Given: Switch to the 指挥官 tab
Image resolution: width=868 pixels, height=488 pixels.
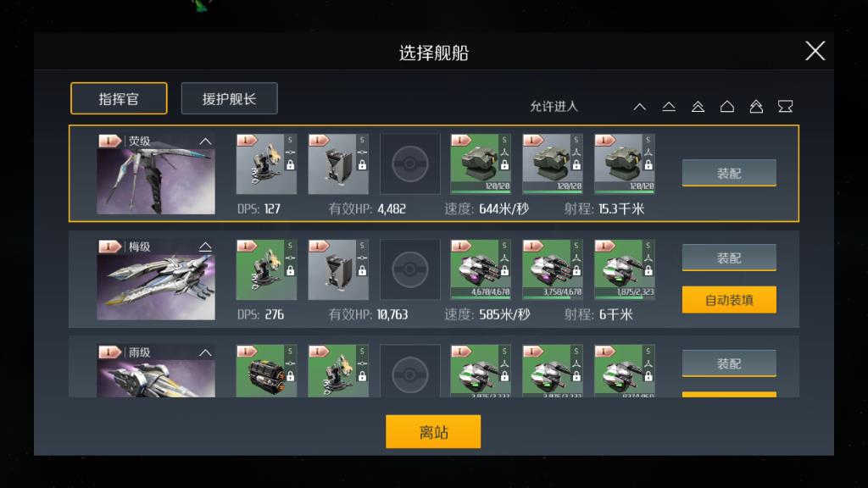Looking at the screenshot, I should (119, 98).
